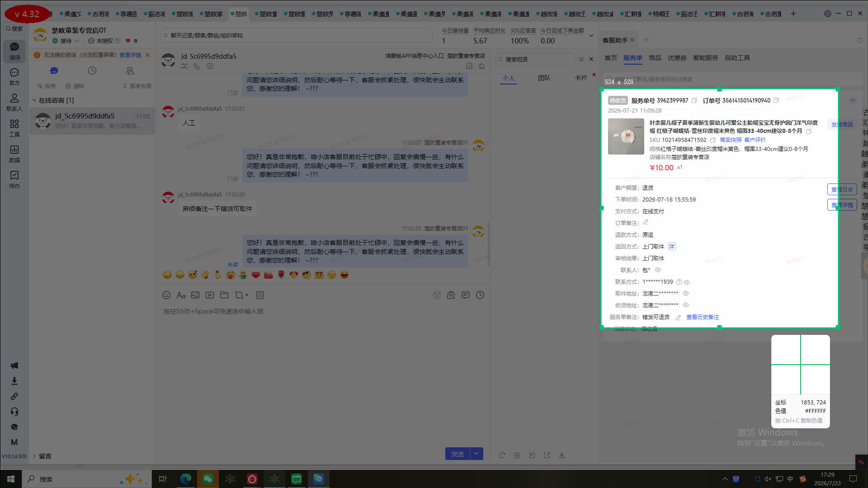Open the 联系人 contacts section

coord(14,103)
